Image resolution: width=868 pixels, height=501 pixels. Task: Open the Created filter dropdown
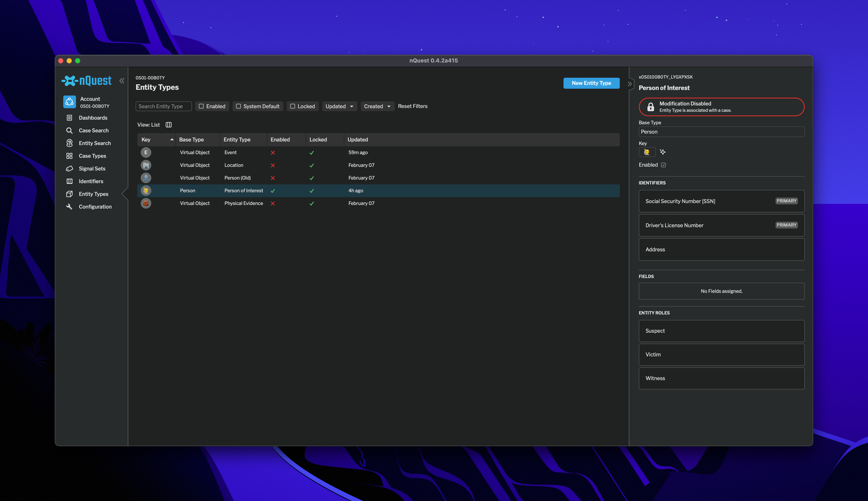377,106
